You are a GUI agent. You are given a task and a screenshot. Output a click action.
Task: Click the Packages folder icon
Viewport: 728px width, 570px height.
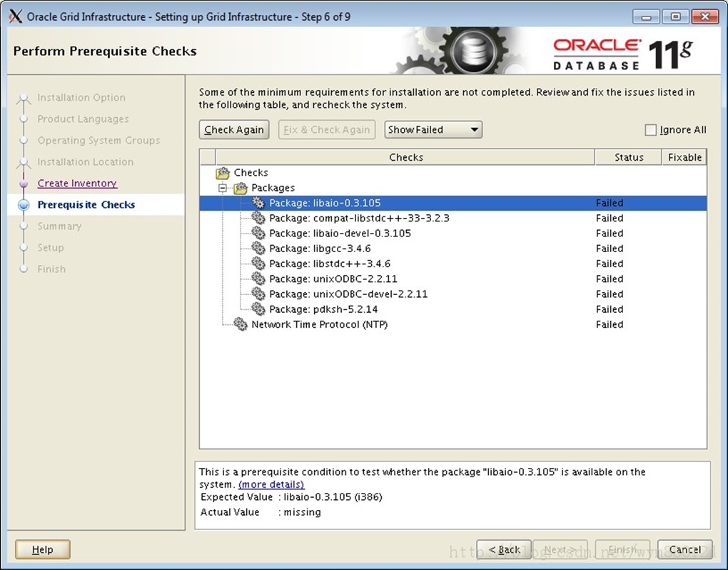point(241,188)
